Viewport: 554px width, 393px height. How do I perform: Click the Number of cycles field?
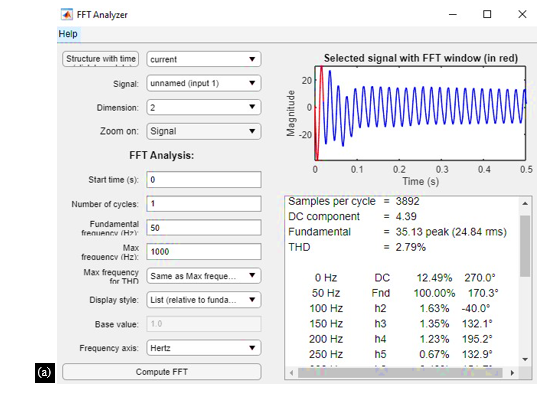click(204, 204)
